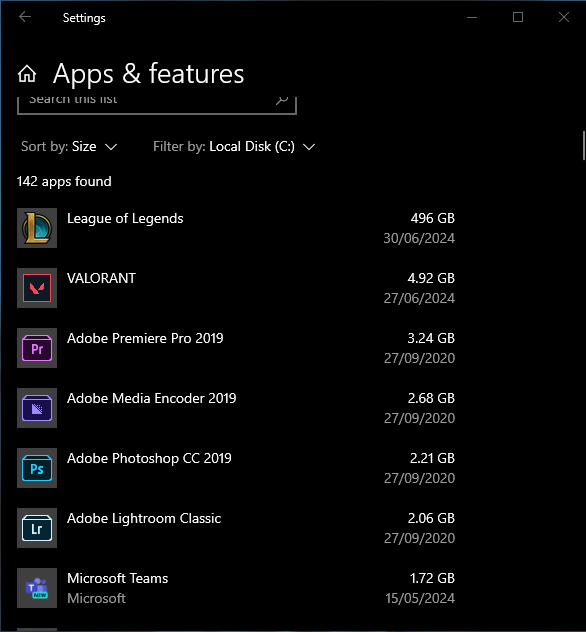
Task: Click the Adobe Photoshop CC icon
Action: pos(37,468)
